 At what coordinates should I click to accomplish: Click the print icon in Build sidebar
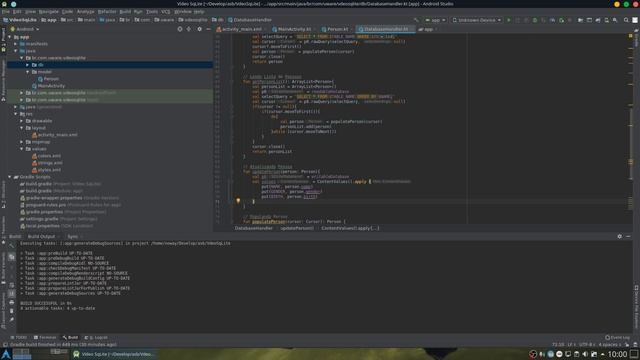pyautogui.click(x=11, y=302)
